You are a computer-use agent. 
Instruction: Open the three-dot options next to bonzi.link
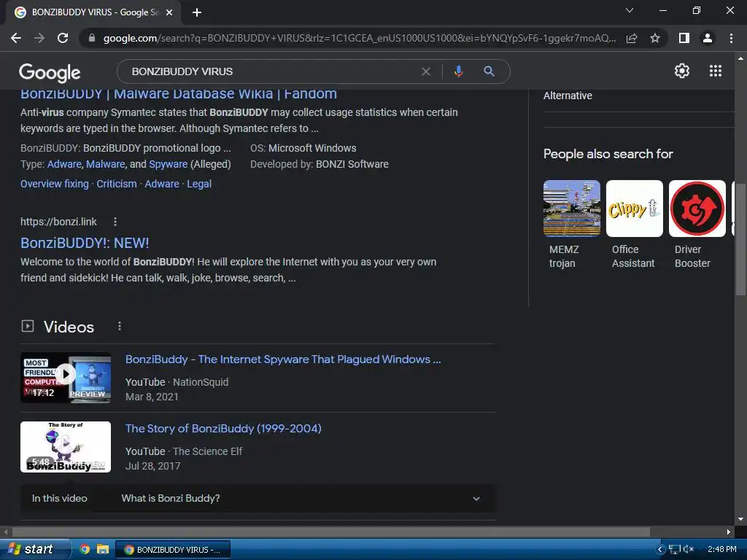click(x=115, y=222)
